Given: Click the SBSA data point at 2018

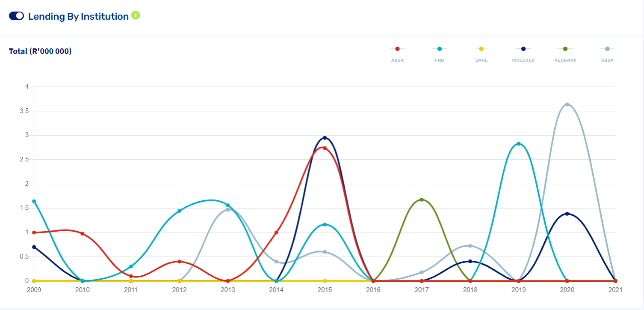Looking at the screenshot, I should [x=470, y=246].
